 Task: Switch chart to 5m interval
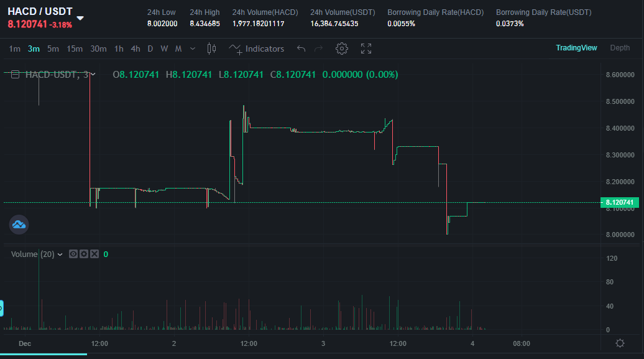point(53,49)
